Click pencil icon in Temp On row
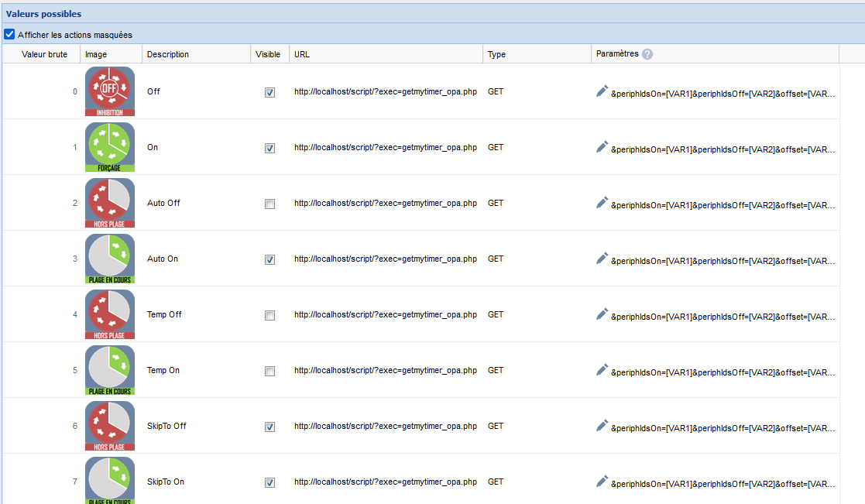Image resolution: width=865 pixels, height=504 pixels. [602, 370]
